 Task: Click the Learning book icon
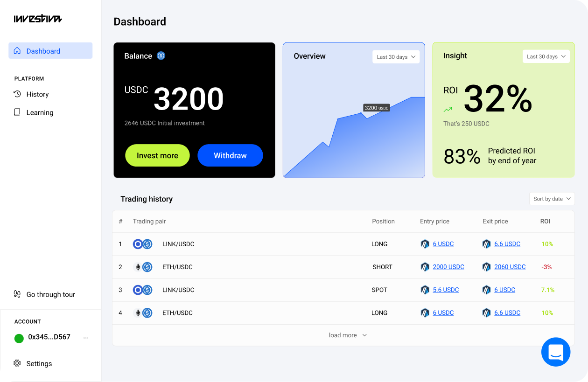coord(17,112)
